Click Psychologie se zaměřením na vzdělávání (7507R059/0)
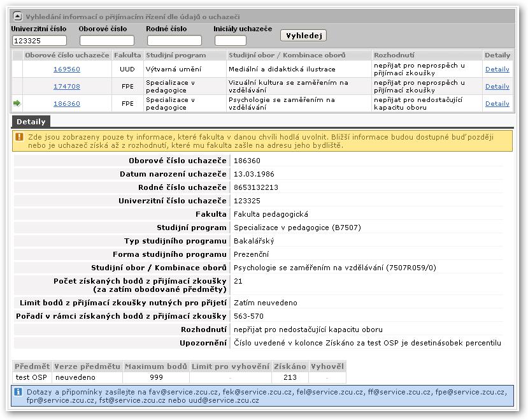 tap(335, 268)
